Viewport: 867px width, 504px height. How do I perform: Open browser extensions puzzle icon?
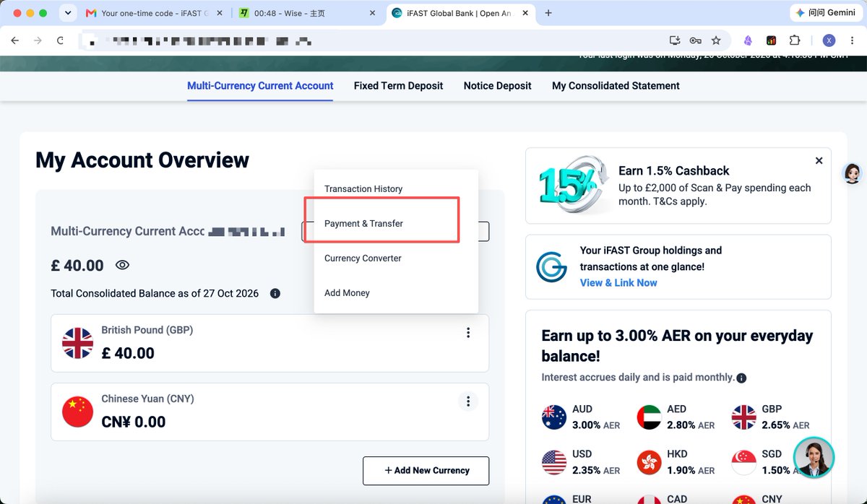(795, 40)
